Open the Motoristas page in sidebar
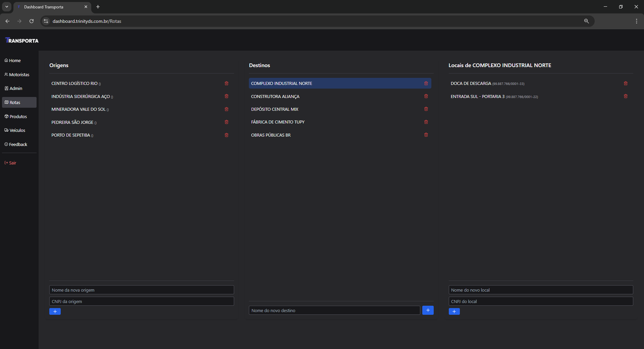The width and height of the screenshot is (644, 349). click(19, 74)
